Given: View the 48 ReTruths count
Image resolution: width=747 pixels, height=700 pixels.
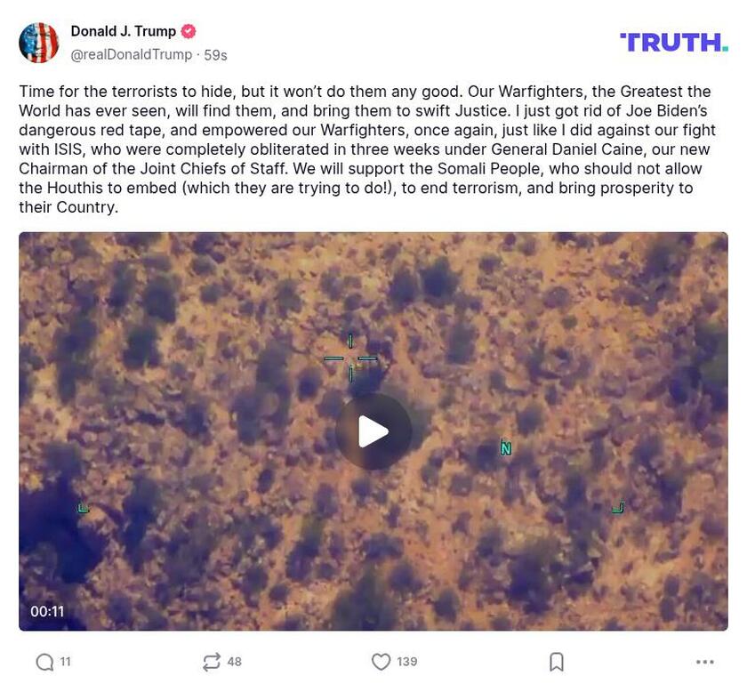Looking at the screenshot, I should click(235, 662).
